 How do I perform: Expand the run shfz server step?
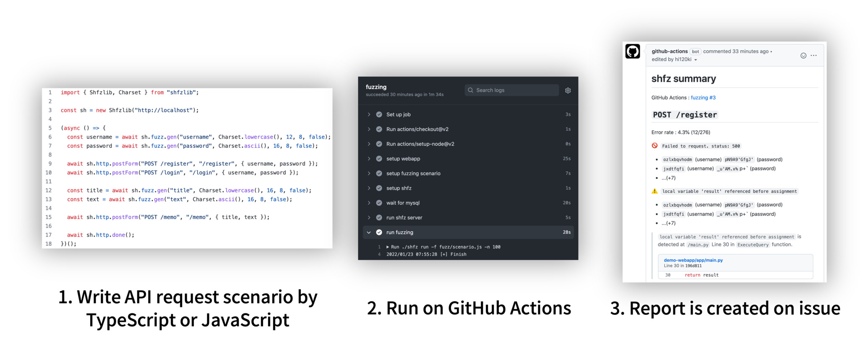[x=369, y=217]
